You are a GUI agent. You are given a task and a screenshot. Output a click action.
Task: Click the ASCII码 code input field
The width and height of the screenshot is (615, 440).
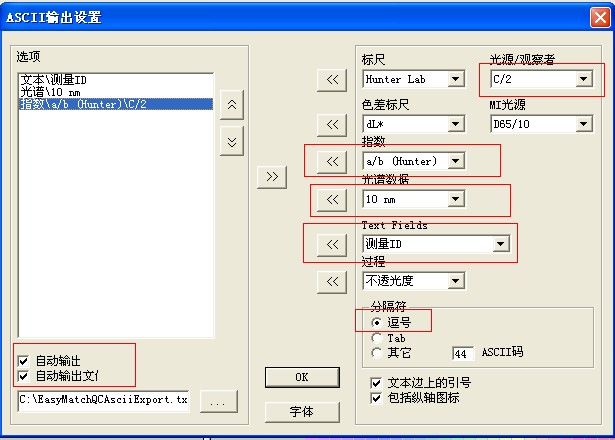[x=462, y=353]
